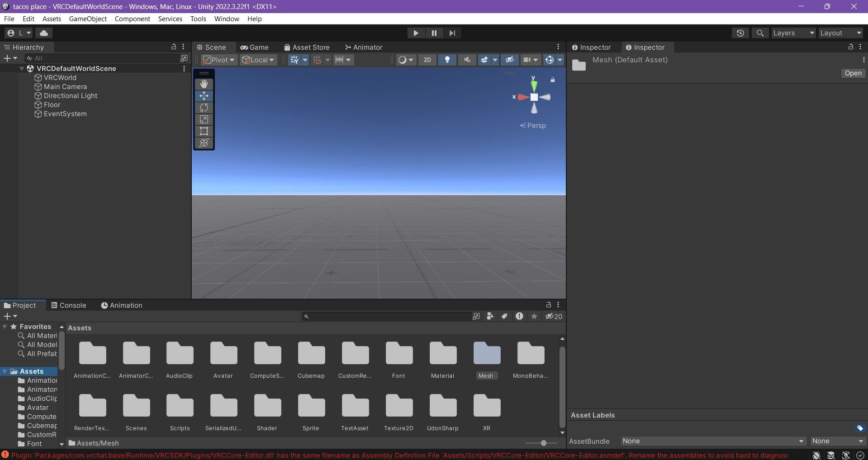Screen dimensions: 868x460
Task: Click the Pause button
Action: coord(434,33)
